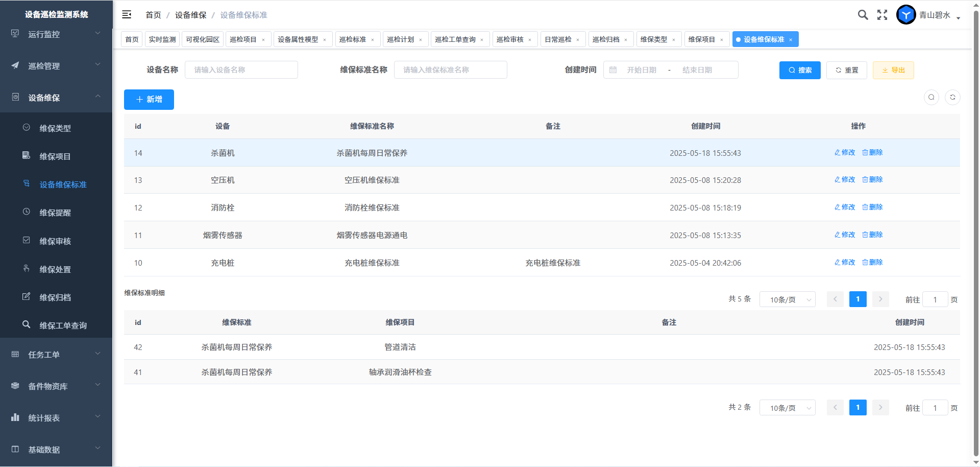Click the 导出 export button
This screenshot has width=980, height=467.
(893, 70)
